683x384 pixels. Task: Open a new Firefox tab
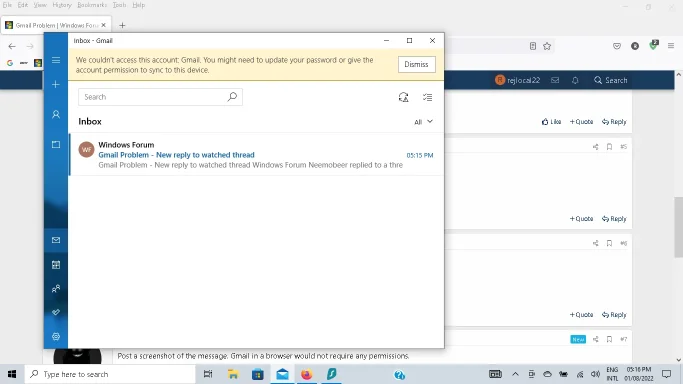[x=122, y=25]
